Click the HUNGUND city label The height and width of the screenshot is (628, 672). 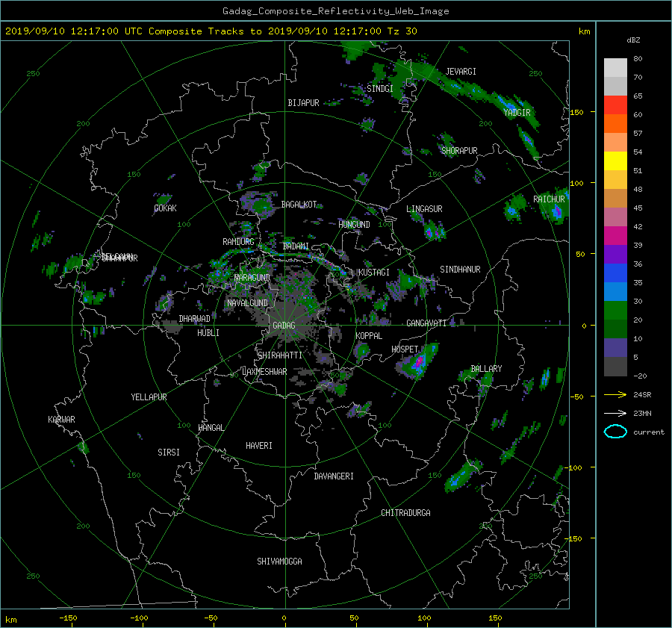click(354, 225)
